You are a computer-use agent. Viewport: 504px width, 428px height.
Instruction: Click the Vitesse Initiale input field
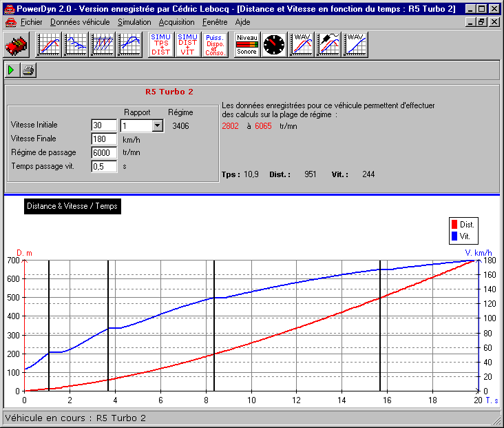point(104,125)
